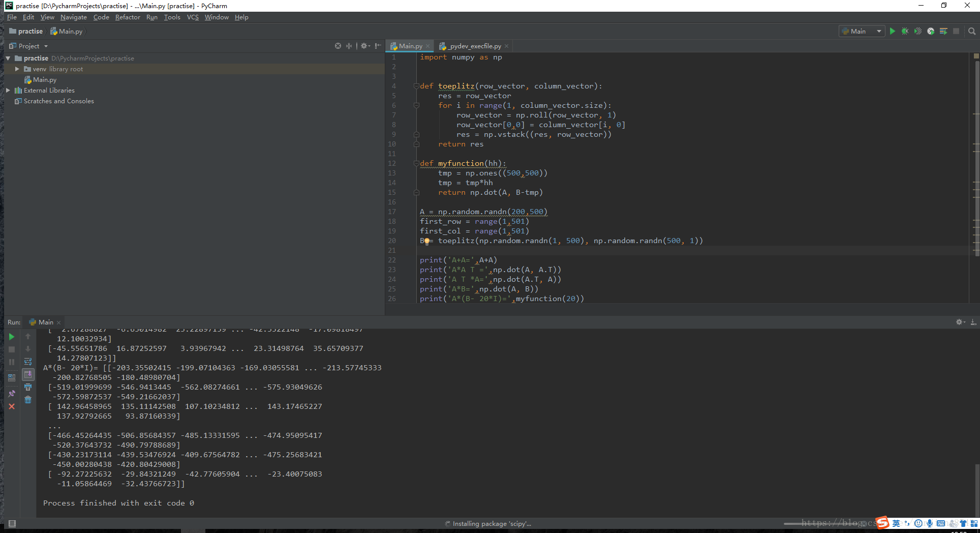Click the down arrow in Run panel
The width and height of the screenshot is (980, 533).
[28, 349]
